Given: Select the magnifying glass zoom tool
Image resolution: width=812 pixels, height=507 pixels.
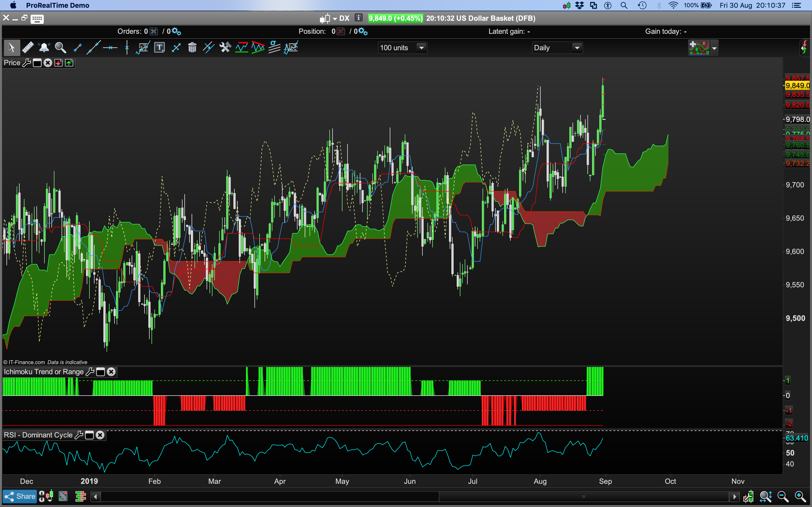Looking at the screenshot, I should [x=60, y=48].
